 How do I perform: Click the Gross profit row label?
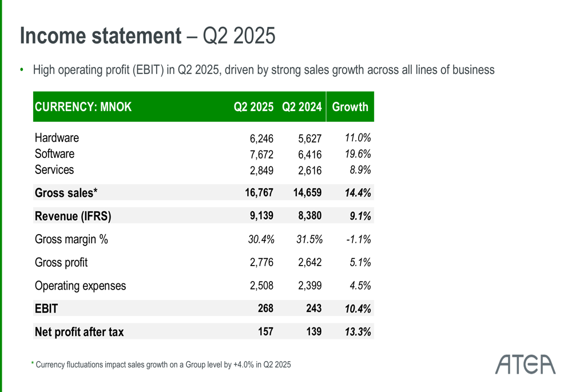click(61, 263)
